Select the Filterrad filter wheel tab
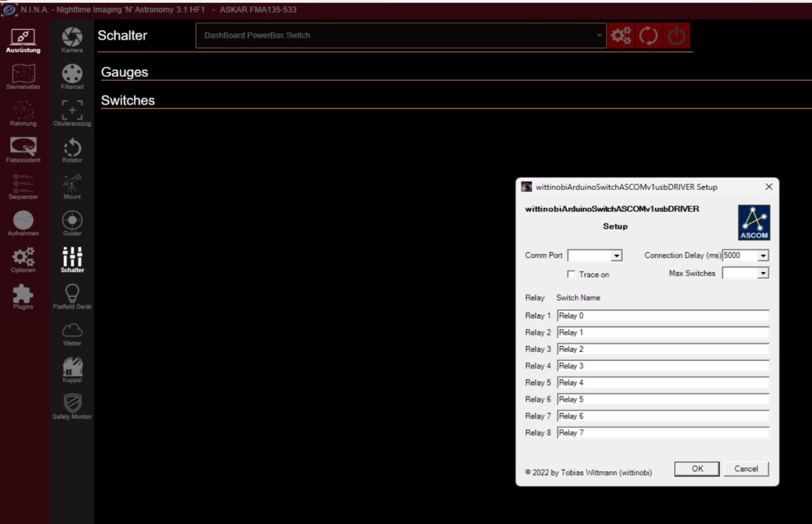The width and height of the screenshot is (812, 524). [72, 77]
